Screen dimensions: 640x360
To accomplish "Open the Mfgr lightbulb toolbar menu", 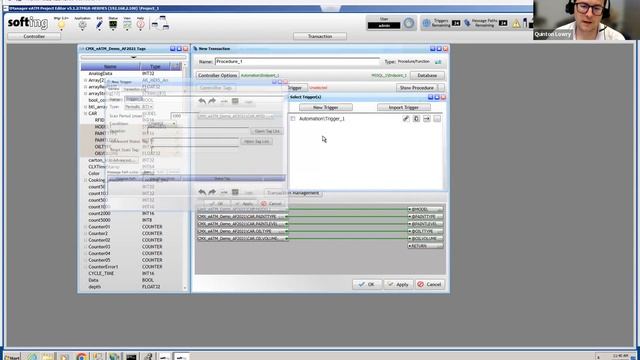I will point(61,24).
